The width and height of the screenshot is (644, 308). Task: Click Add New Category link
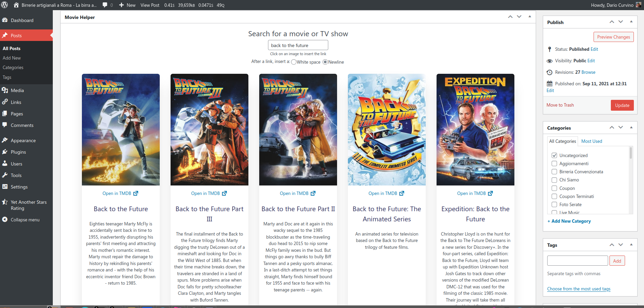tap(569, 221)
